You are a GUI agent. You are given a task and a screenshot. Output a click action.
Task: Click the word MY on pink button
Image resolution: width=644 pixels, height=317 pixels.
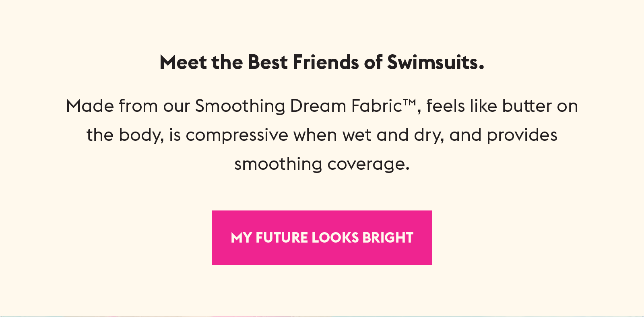click(241, 238)
